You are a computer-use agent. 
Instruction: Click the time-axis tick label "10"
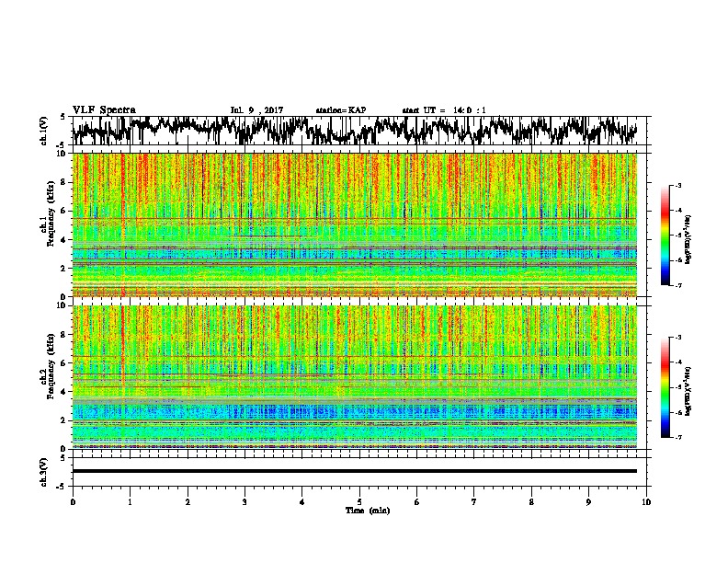pos(646,502)
